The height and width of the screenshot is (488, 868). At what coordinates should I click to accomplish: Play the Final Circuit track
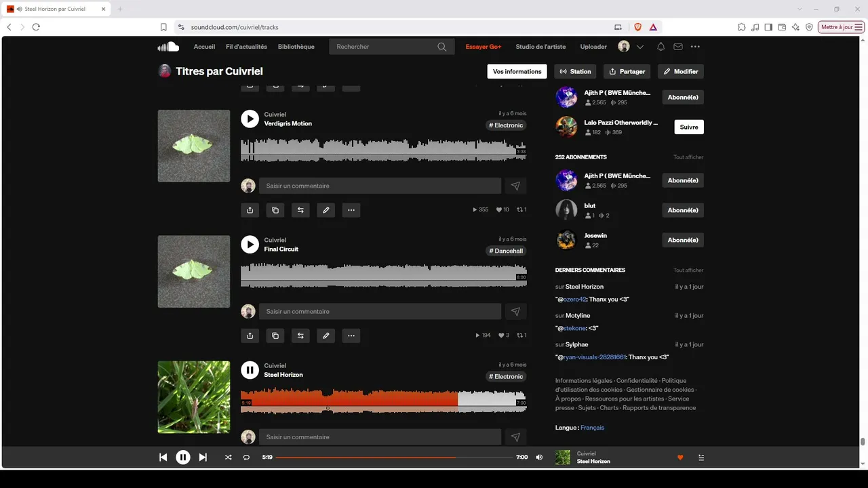click(250, 244)
